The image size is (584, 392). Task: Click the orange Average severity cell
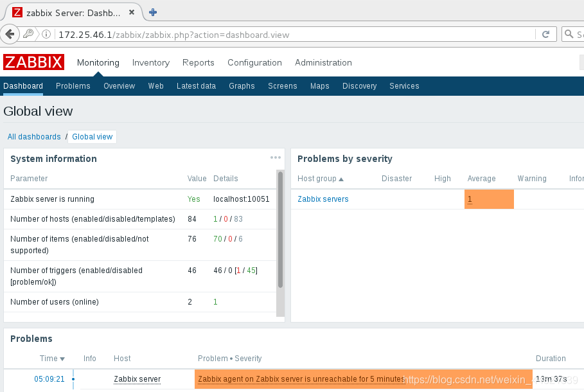click(x=489, y=199)
